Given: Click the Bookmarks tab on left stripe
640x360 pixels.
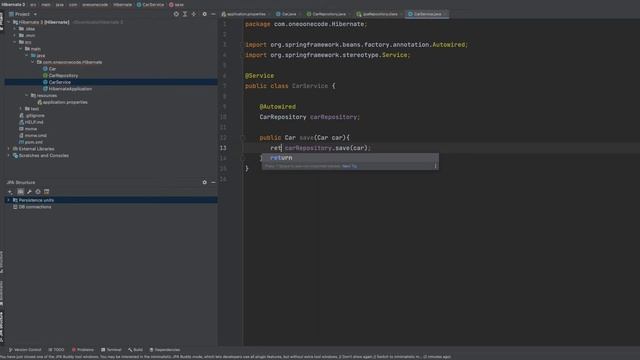Looking at the screenshot, I should tap(2, 293).
